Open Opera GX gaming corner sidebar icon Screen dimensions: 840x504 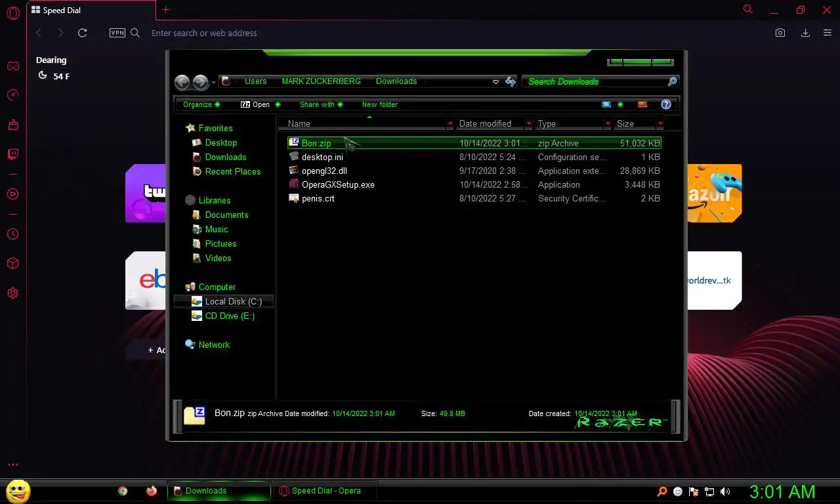click(12, 66)
